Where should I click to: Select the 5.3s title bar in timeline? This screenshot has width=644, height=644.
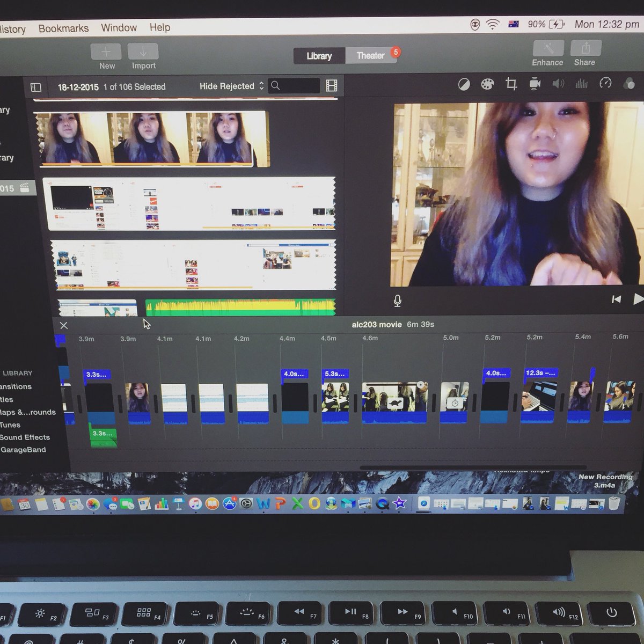click(x=335, y=374)
